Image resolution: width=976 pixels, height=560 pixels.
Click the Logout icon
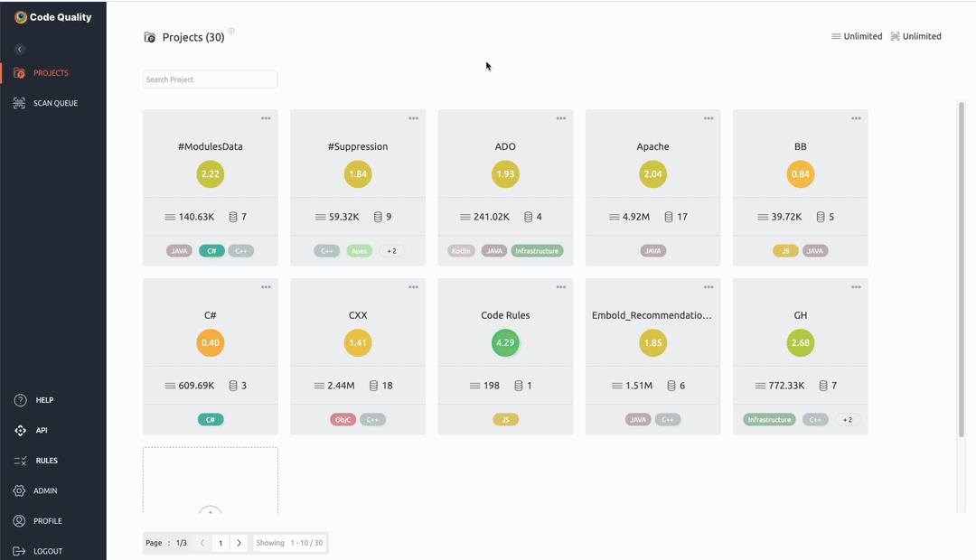(19, 550)
